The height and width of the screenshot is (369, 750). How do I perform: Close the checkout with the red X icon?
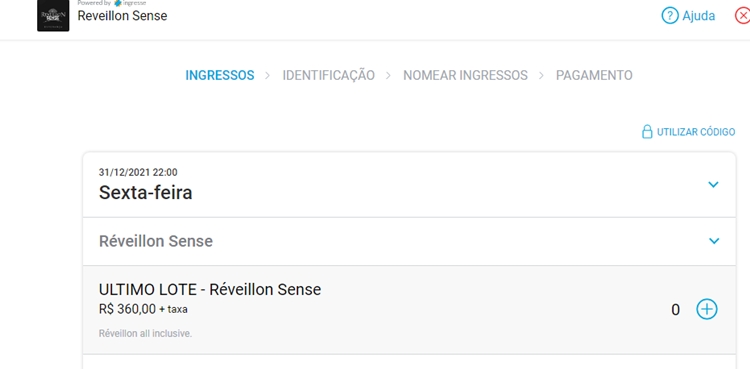(x=743, y=16)
